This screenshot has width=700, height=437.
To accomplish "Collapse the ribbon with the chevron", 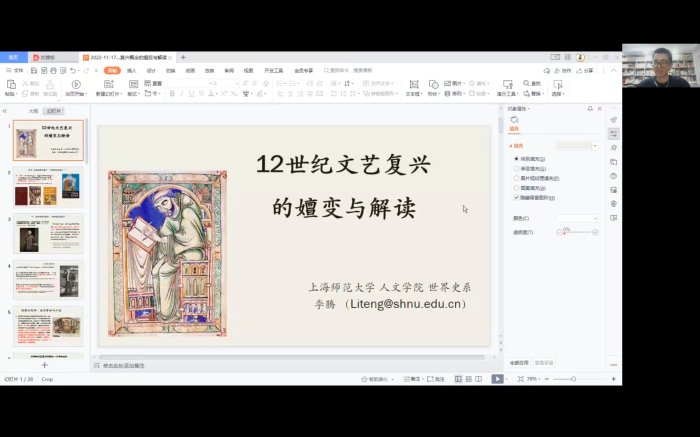I will (x=614, y=71).
